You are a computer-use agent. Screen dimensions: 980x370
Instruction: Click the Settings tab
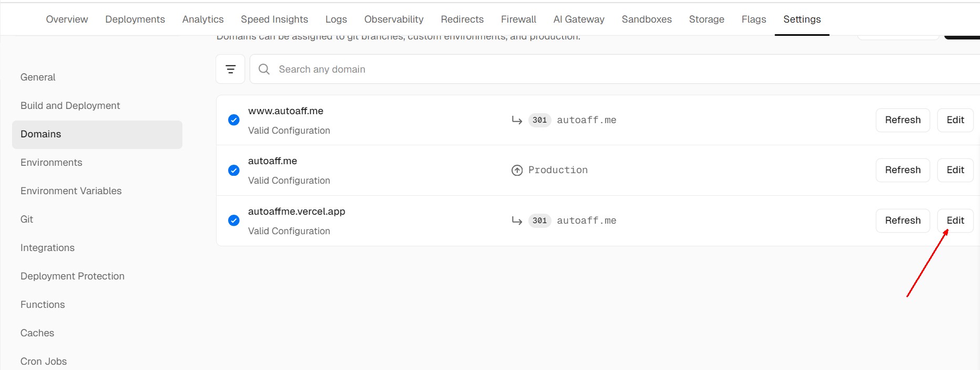[802, 19]
